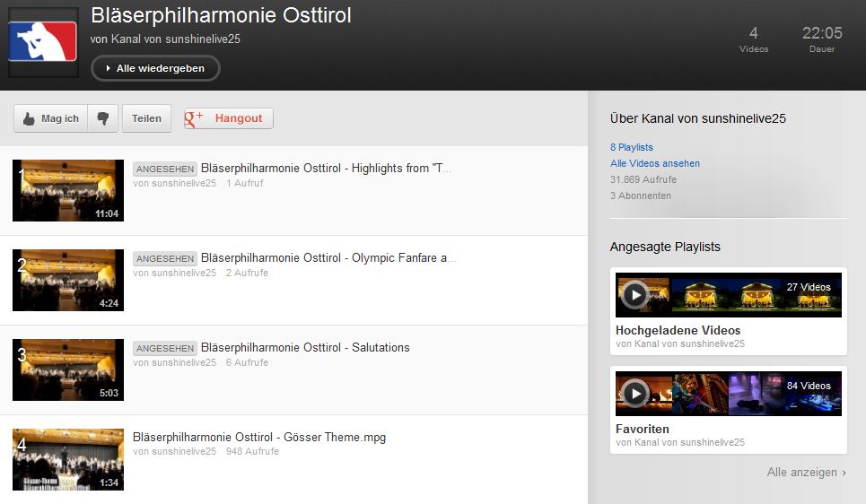Open the channel avatar logo
This screenshot has height=504, width=866.
[43, 42]
